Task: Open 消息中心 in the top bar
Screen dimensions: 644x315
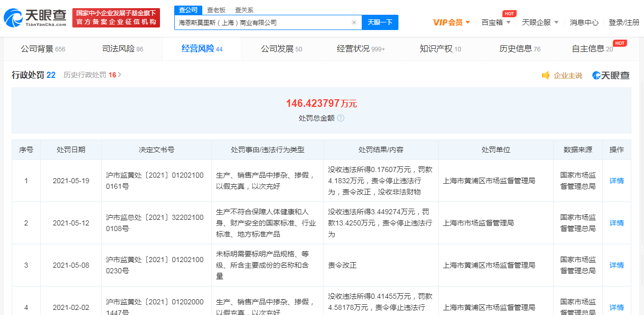Action: tap(584, 22)
